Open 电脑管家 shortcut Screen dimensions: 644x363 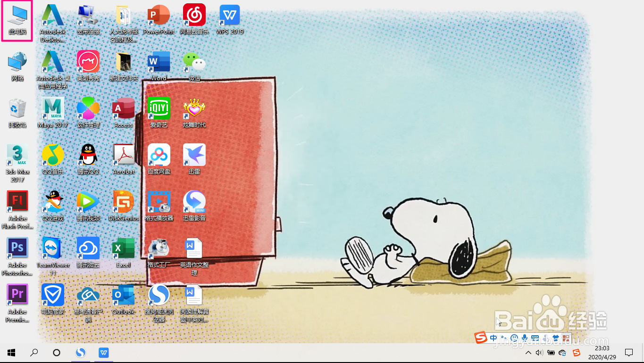pos(53,300)
